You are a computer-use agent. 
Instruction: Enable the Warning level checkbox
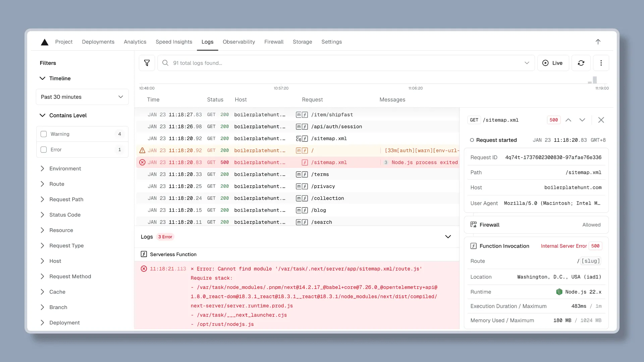(x=44, y=134)
